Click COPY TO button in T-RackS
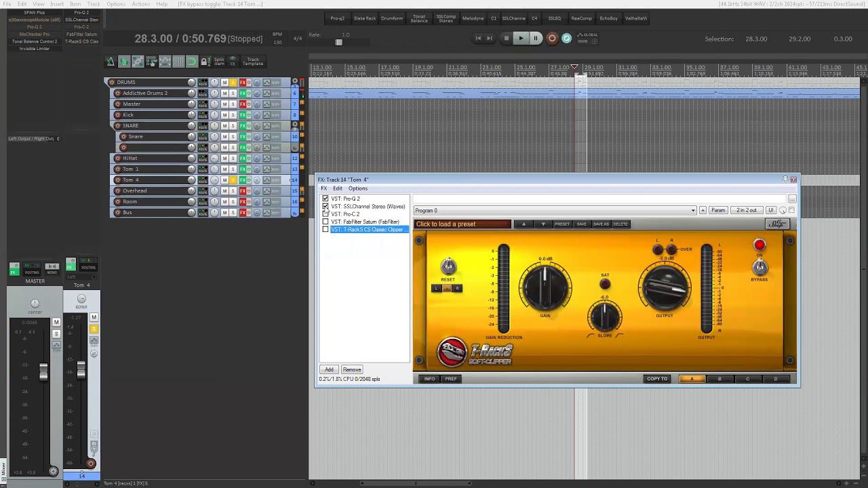868x488 pixels. 657,379
